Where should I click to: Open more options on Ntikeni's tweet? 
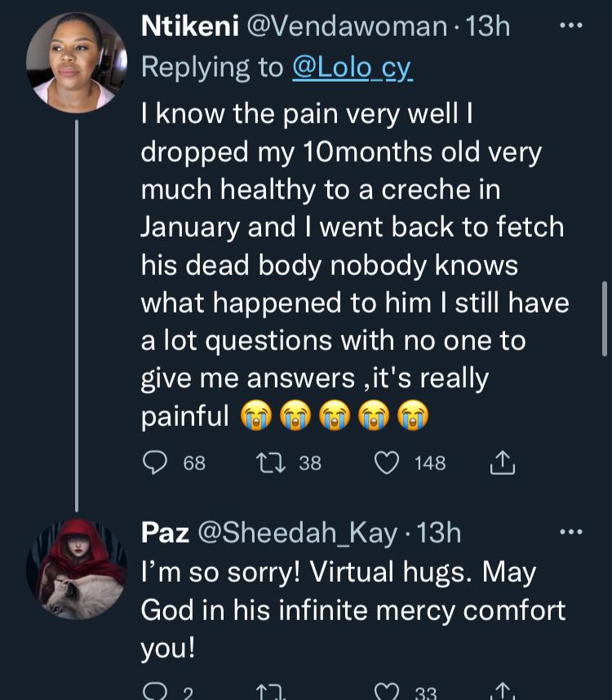coord(570,26)
